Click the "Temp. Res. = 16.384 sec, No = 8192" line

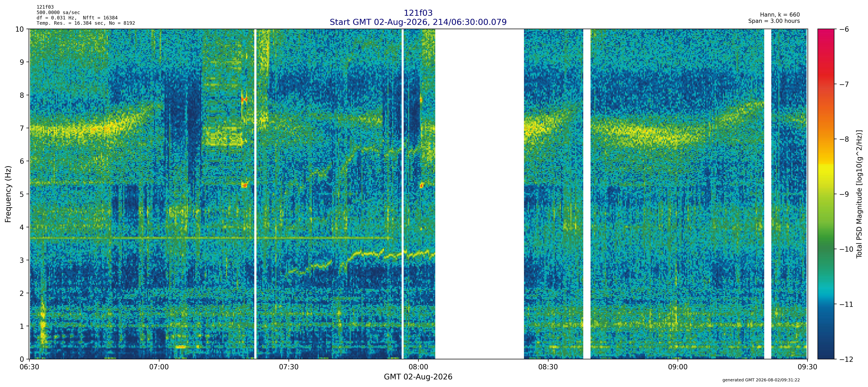(x=86, y=23)
